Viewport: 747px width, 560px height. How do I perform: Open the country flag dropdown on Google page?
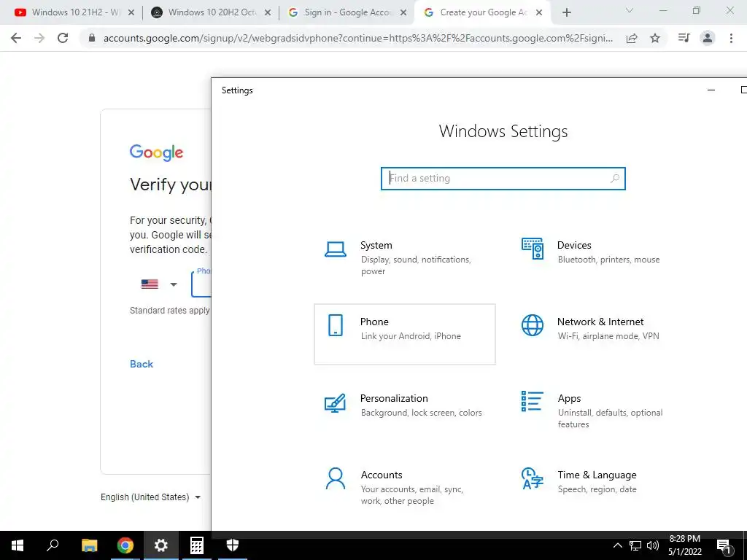coord(160,284)
